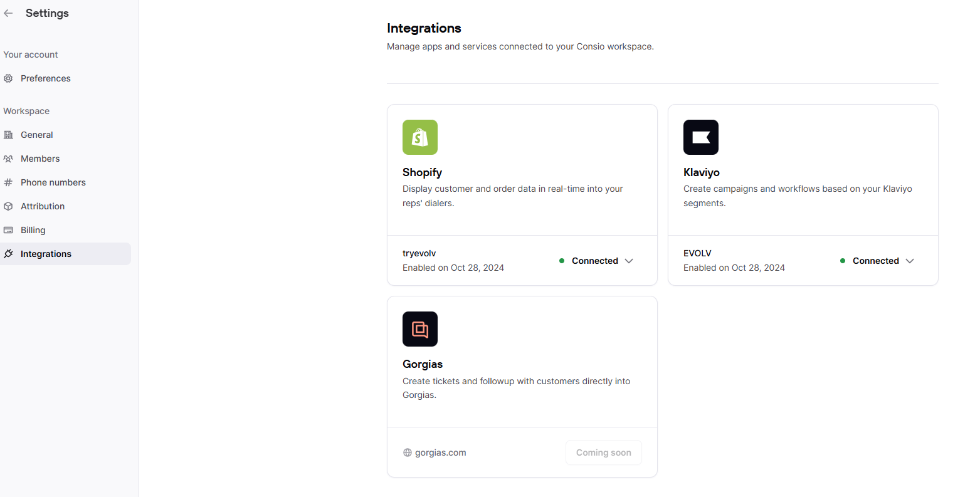980x497 pixels.
Task: Select Phone numbers in the sidebar
Action: point(65,182)
